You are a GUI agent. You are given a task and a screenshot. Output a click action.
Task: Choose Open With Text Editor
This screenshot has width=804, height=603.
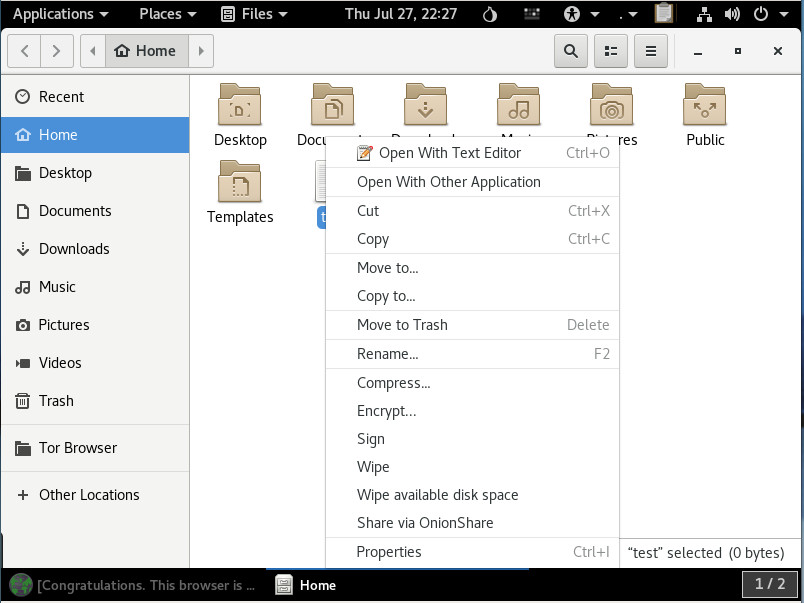click(450, 153)
